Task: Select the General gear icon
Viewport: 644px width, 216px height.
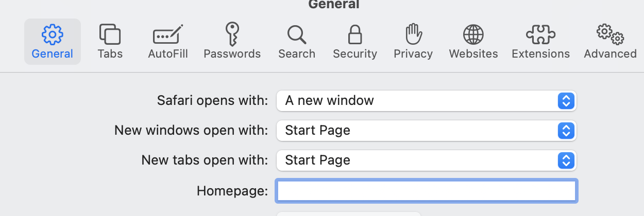Action: 52,34
